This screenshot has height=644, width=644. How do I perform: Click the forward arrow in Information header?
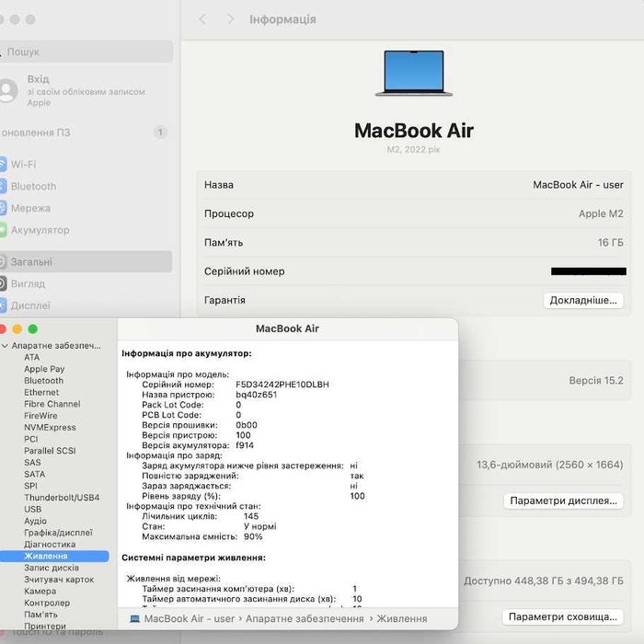(230, 19)
